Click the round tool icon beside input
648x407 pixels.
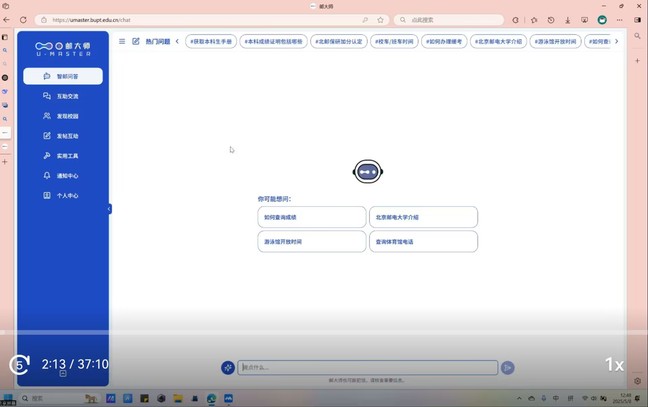click(x=228, y=368)
